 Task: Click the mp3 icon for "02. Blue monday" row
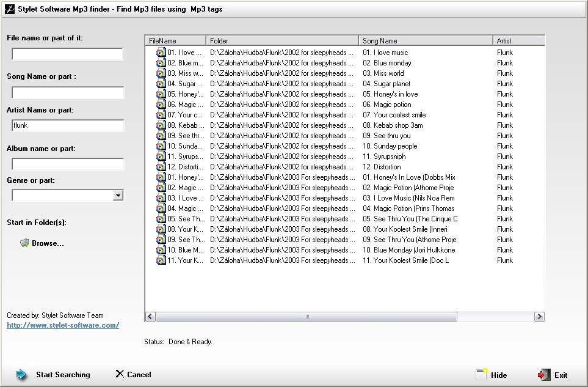pos(161,63)
